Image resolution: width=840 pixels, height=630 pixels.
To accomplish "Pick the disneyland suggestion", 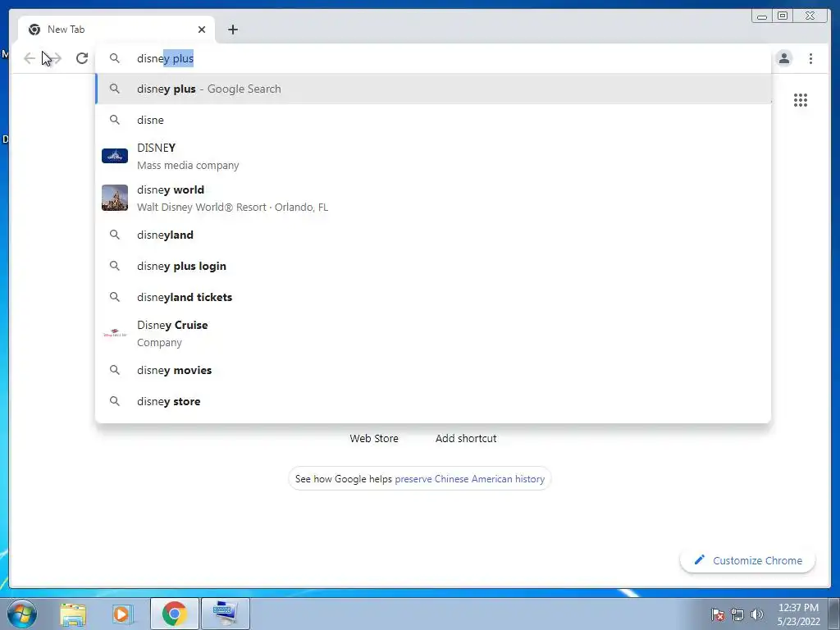I will (x=433, y=235).
